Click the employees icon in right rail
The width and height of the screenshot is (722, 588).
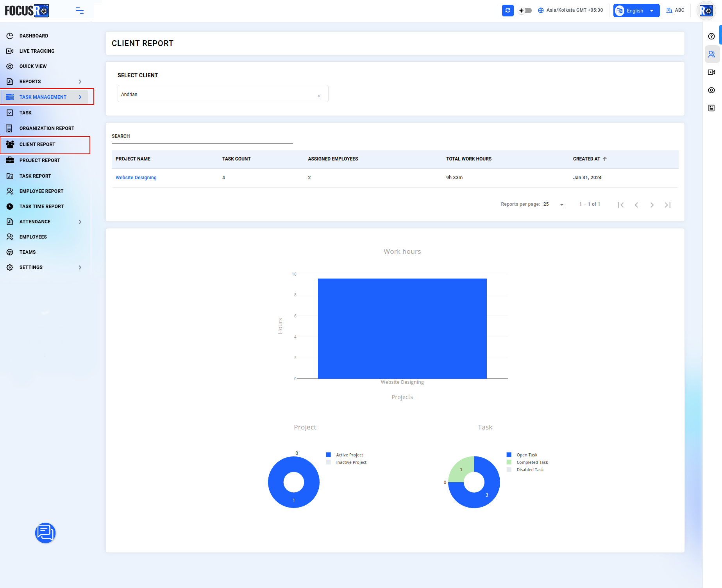pos(711,54)
